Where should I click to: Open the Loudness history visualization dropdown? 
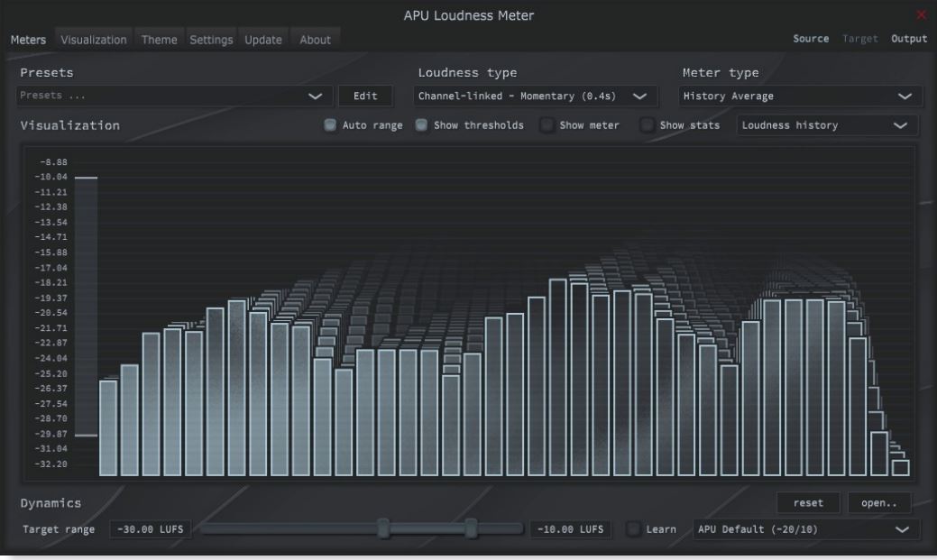827,125
